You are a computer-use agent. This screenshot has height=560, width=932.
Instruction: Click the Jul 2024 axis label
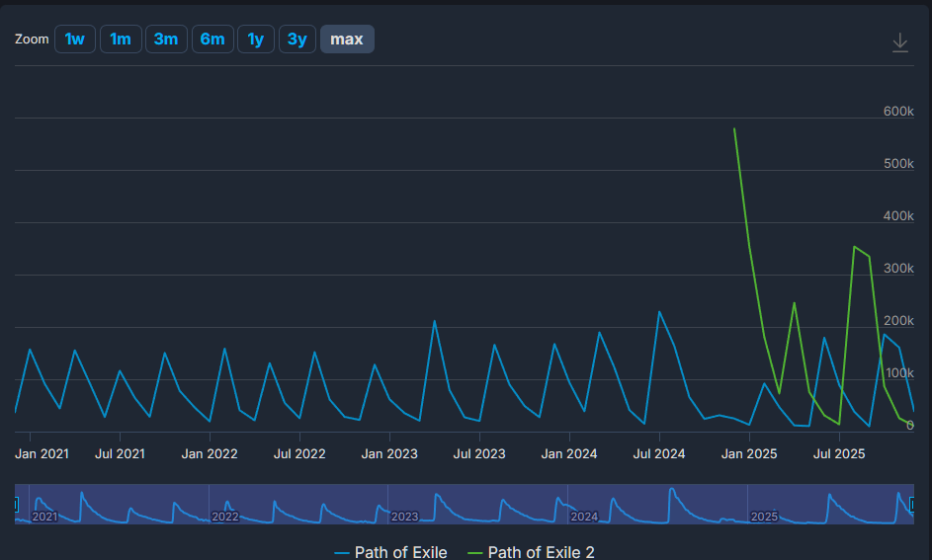[659, 454]
